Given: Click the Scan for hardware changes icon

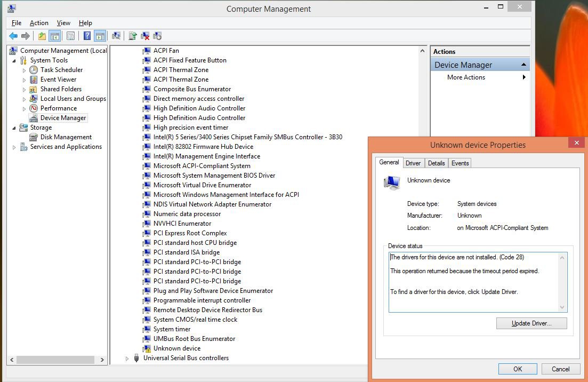Looking at the screenshot, I should pyautogui.click(x=116, y=36).
